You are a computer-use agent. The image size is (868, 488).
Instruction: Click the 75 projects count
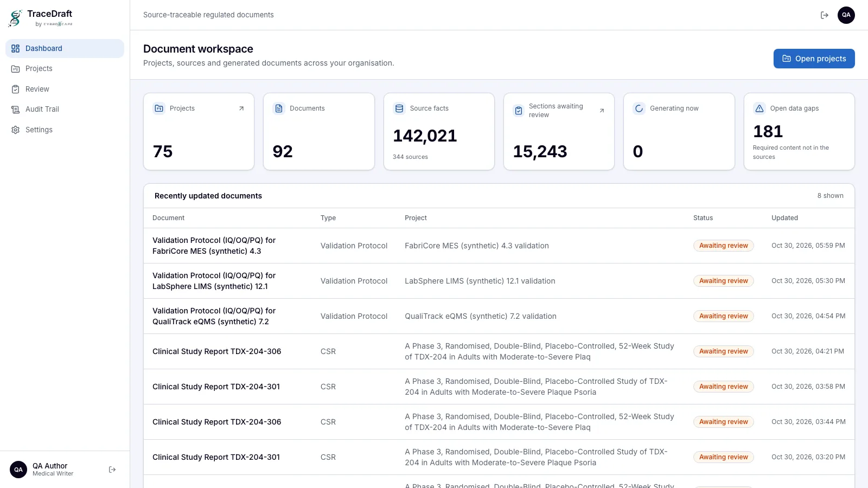click(163, 151)
